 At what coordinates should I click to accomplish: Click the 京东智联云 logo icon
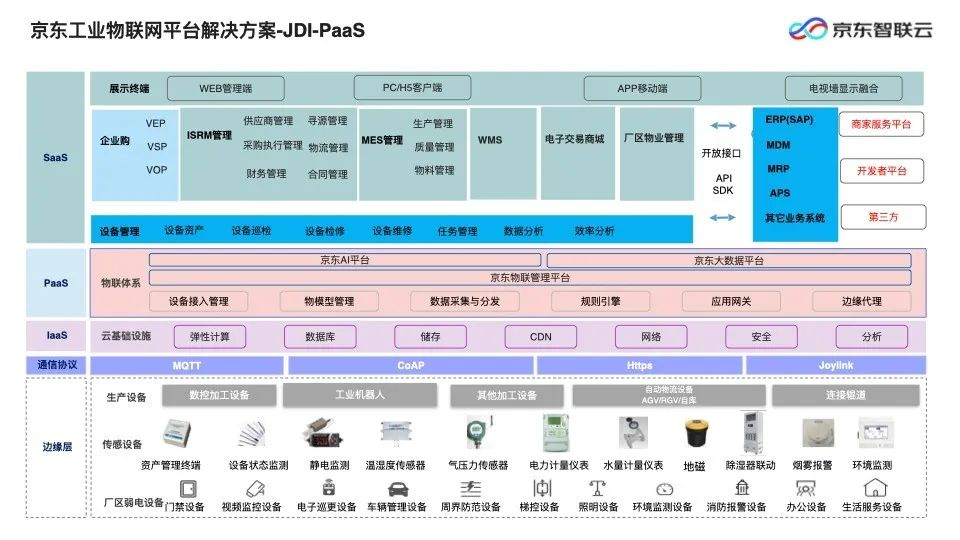[x=808, y=29]
